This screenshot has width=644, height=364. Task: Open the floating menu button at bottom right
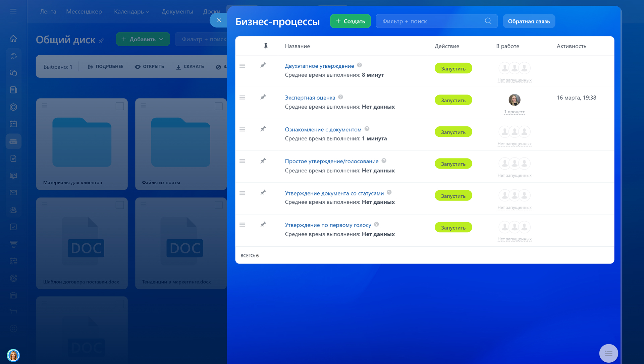pos(608,353)
